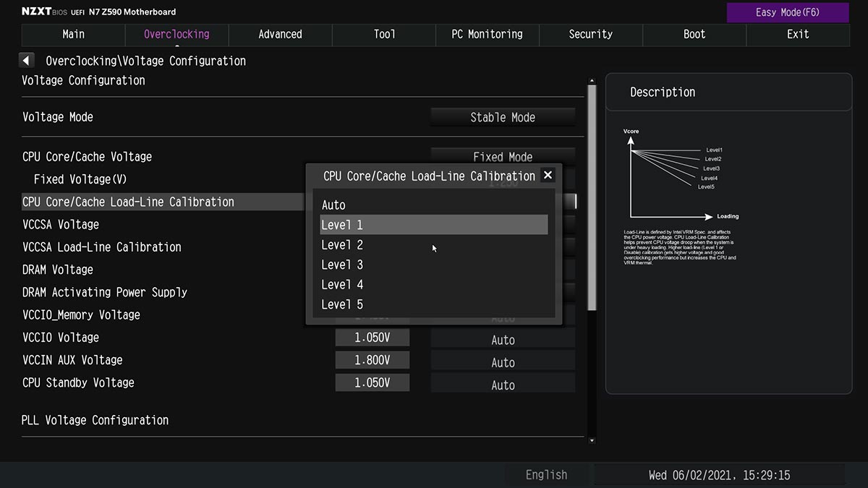
Task: Click the back arrow beside Overclocking path
Action: coord(27,61)
